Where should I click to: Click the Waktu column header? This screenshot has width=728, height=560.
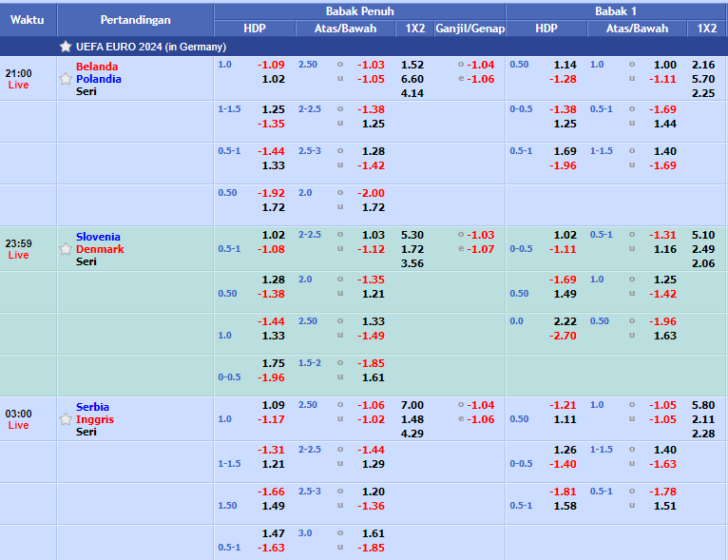[28, 20]
